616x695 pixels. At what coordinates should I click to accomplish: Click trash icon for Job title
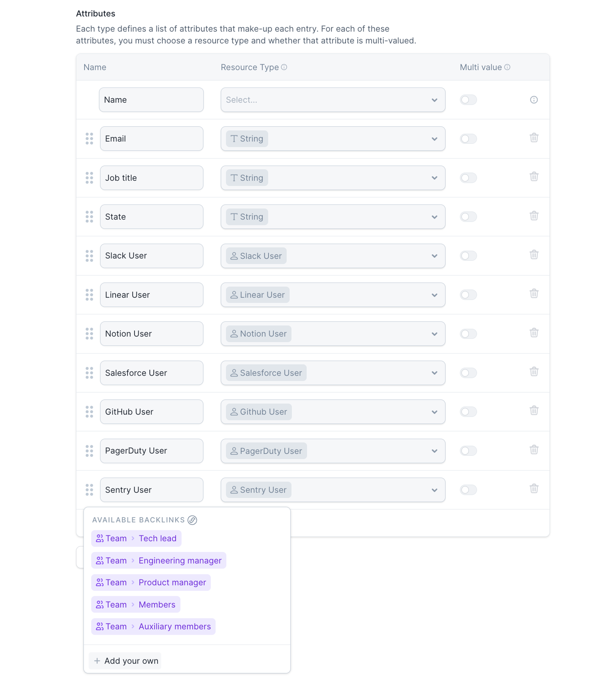coord(534,177)
